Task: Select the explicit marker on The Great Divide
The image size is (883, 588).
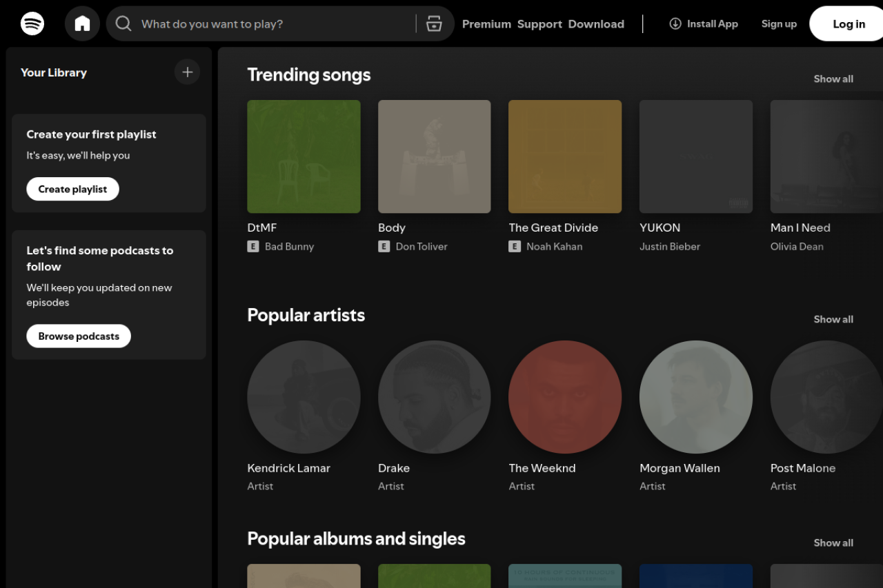Action: (x=515, y=246)
